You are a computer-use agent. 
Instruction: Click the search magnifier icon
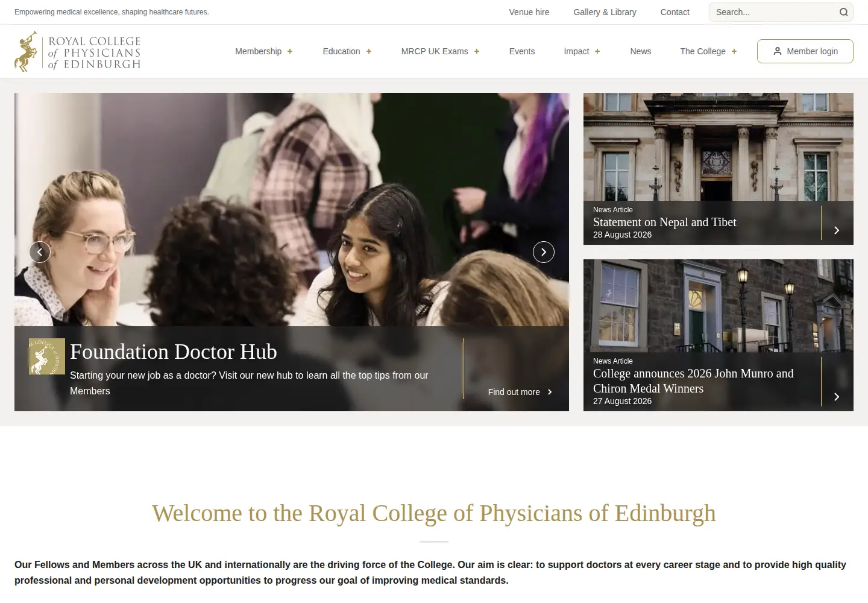(x=843, y=12)
